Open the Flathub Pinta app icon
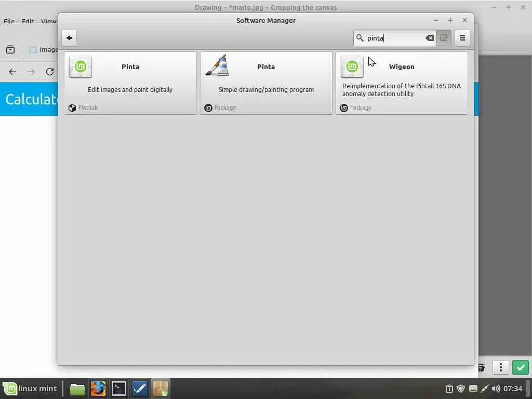Screen dimensions: 532x399 81,66
